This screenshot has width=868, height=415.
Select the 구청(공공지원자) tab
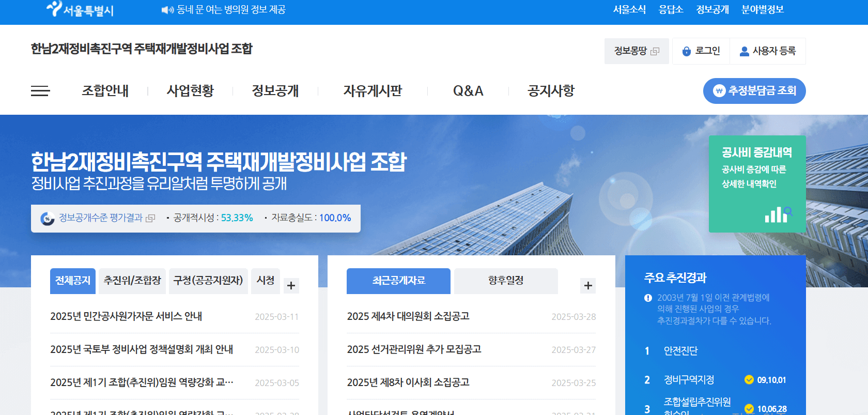point(208,281)
